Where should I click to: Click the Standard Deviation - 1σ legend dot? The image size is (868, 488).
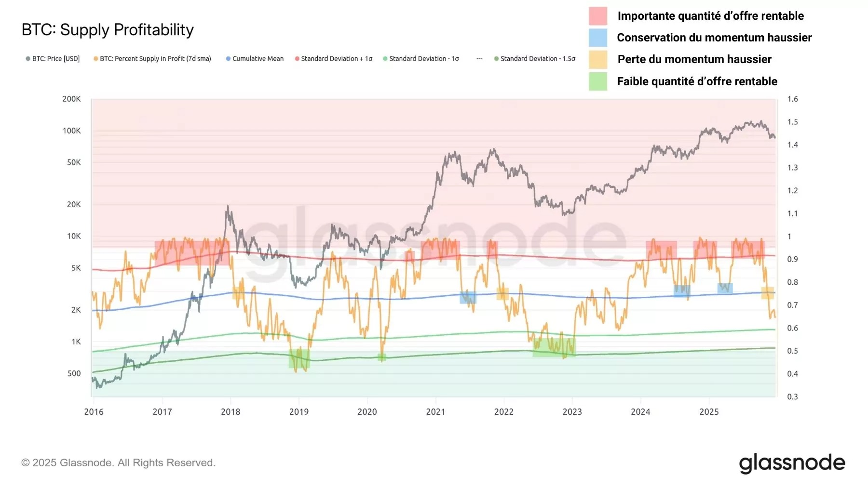[385, 59]
